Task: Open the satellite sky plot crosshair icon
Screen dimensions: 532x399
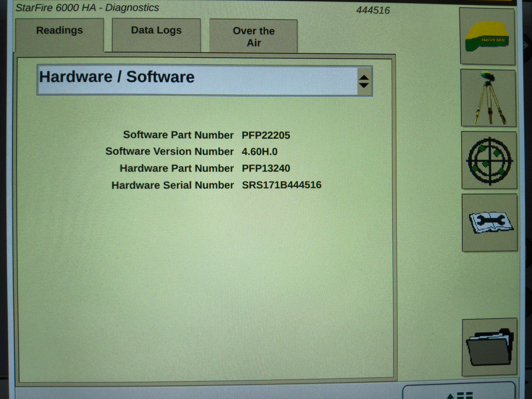Action: [x=489, y=160]
